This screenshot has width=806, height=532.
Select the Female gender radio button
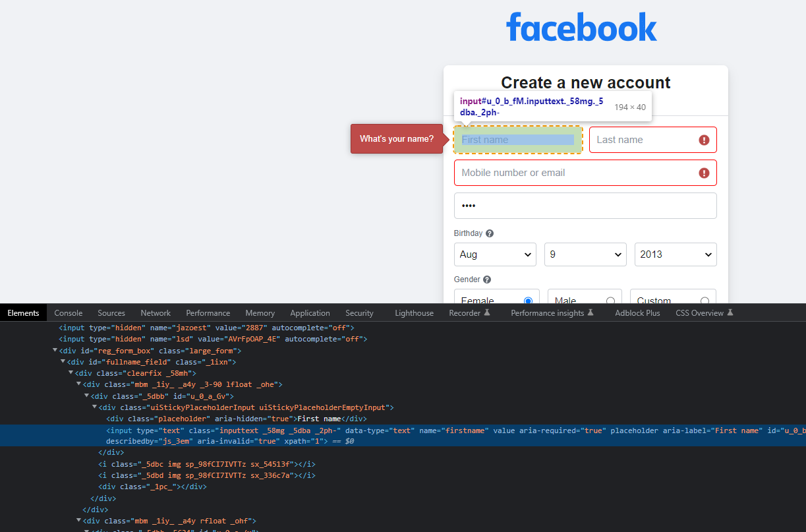(x=528, y=299)
